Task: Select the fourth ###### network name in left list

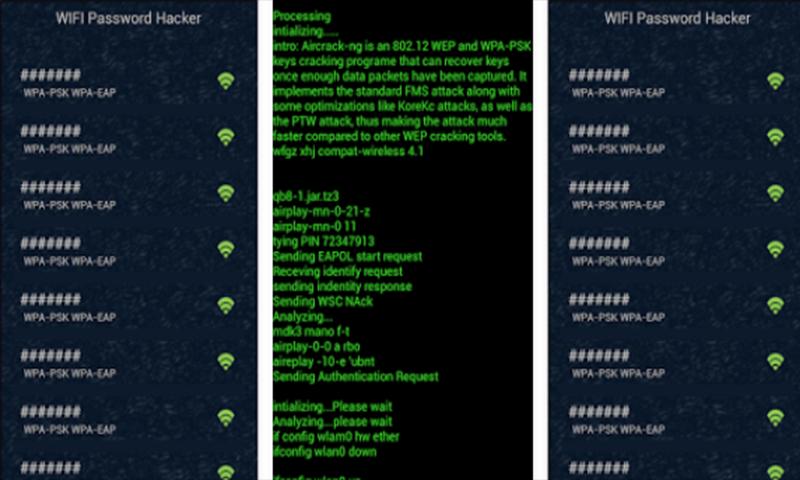Action: click(x=51, y=244)
